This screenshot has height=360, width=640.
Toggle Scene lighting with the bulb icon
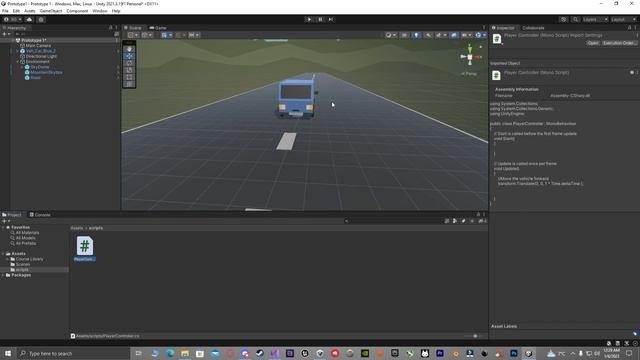(416, 35)
